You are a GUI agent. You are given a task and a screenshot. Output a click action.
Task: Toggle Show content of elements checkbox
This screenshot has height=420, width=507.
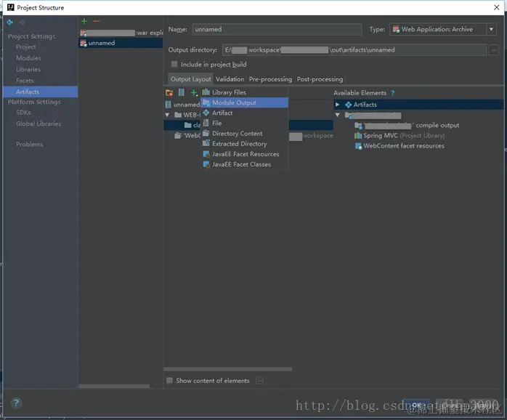click(169, 381)
